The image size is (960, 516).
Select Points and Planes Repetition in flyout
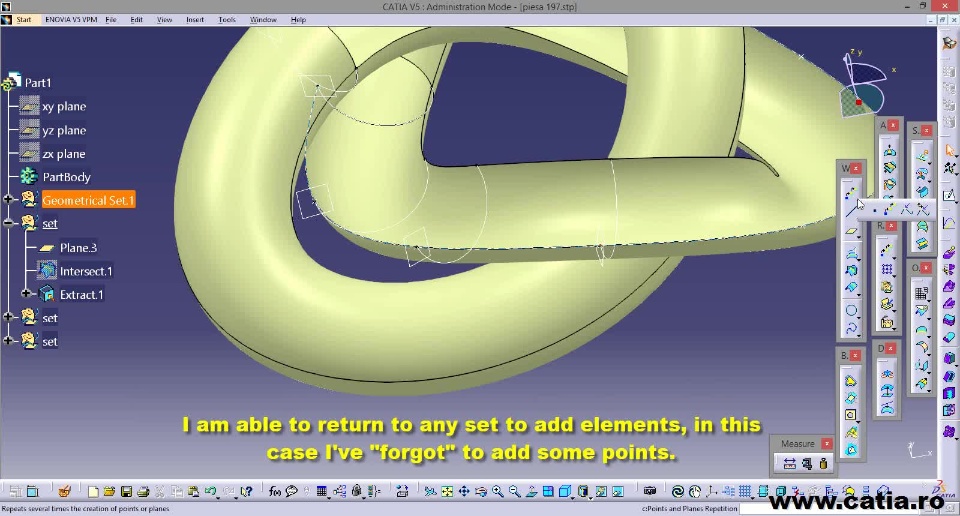pyautogui.click(x=890, y=210)
